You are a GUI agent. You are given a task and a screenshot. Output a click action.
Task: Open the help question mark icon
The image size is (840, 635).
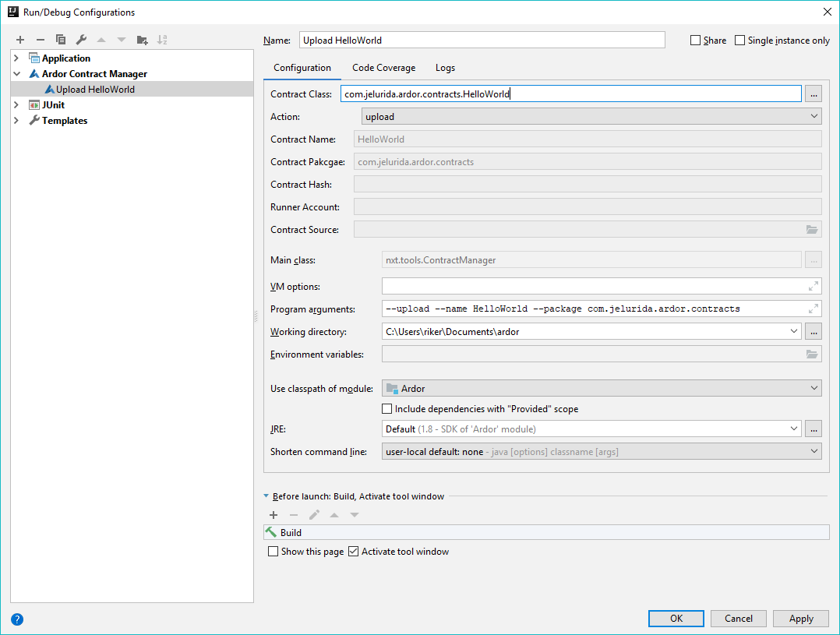point(16,619)
